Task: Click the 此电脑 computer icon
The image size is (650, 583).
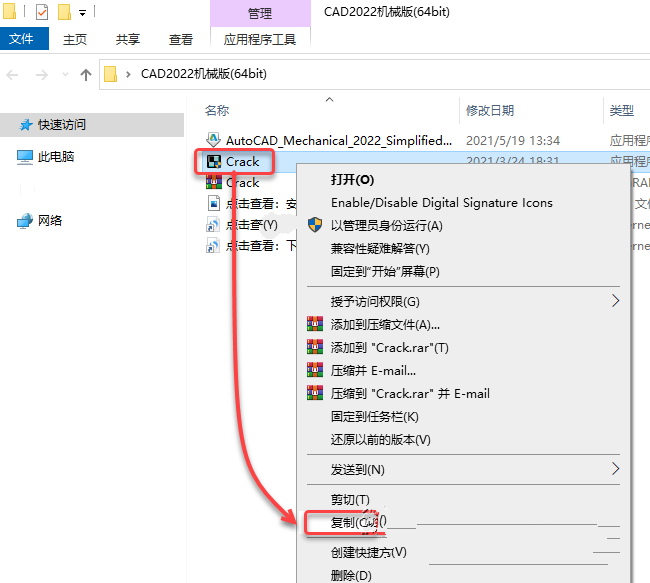Action: point(24,158)
